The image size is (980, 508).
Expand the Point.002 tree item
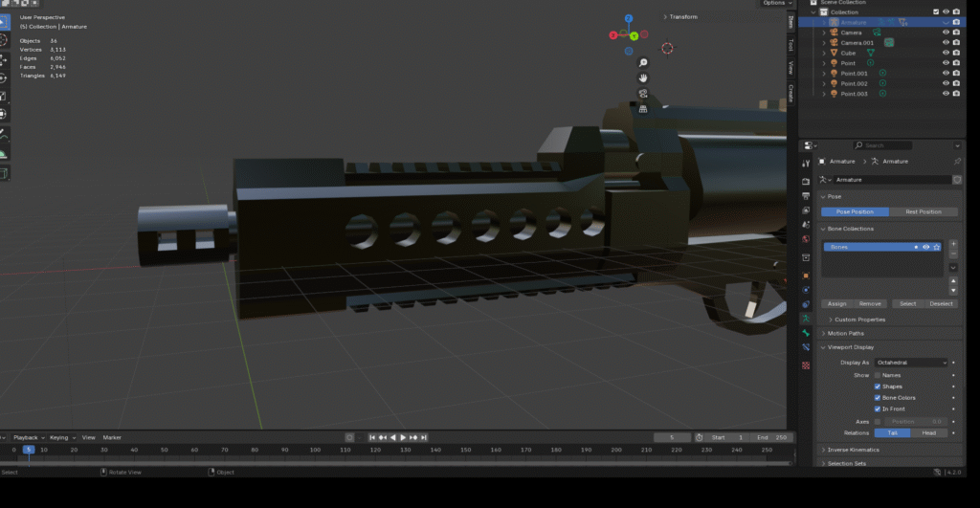[824, 84]
